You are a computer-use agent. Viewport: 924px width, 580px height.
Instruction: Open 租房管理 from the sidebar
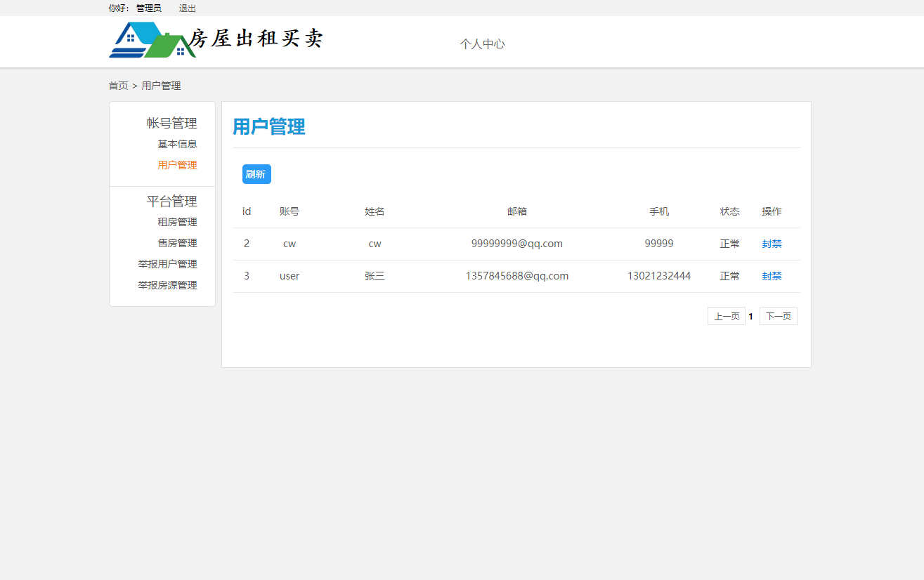tap(177, 222)
